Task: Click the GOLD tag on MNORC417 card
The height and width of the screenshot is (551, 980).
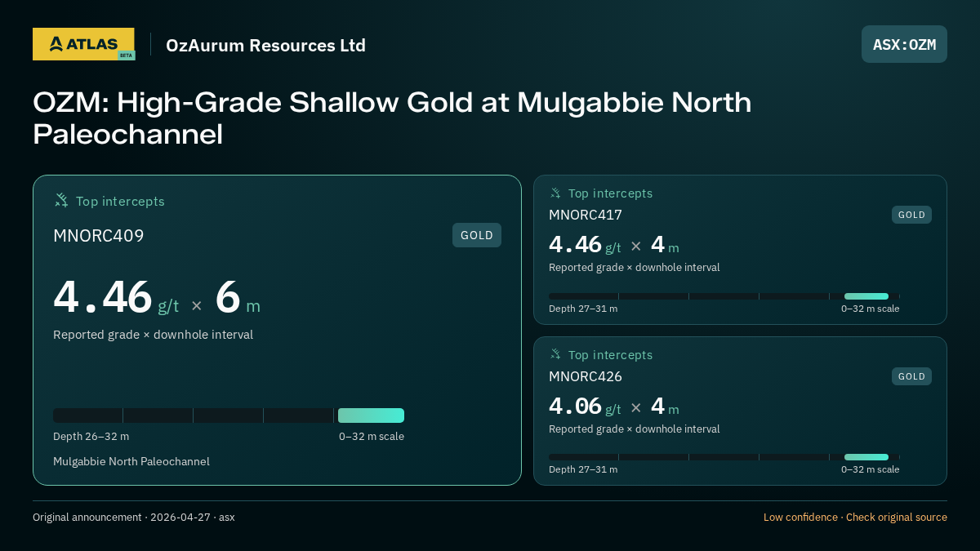Action: click(911, 215)
